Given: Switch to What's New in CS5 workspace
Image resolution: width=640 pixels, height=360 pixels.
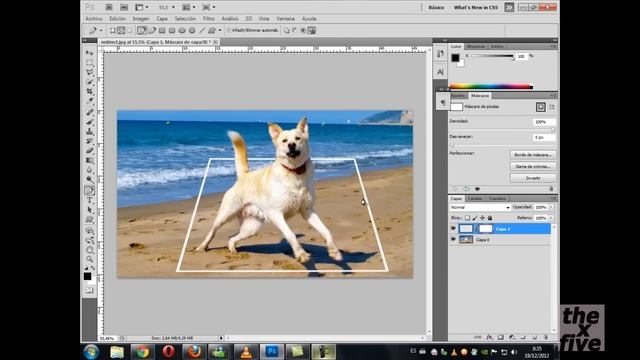Looking at the screenshot, I should 476,7.
